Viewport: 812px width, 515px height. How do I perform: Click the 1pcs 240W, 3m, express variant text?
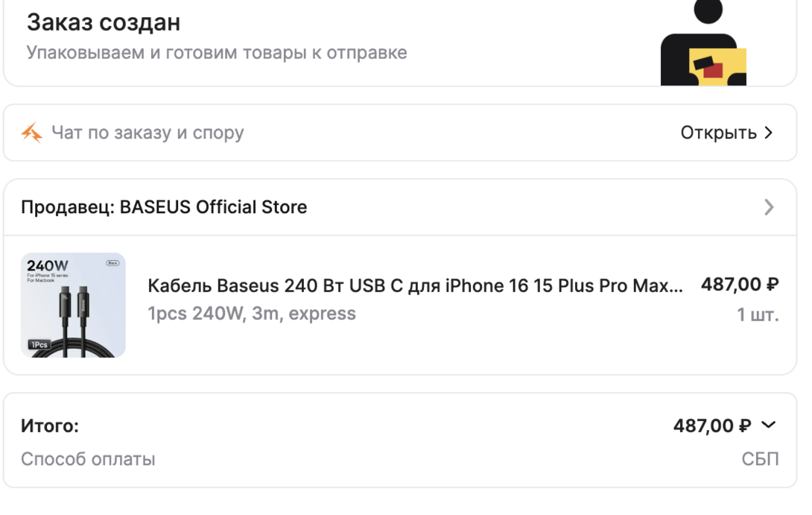[252, 314]
